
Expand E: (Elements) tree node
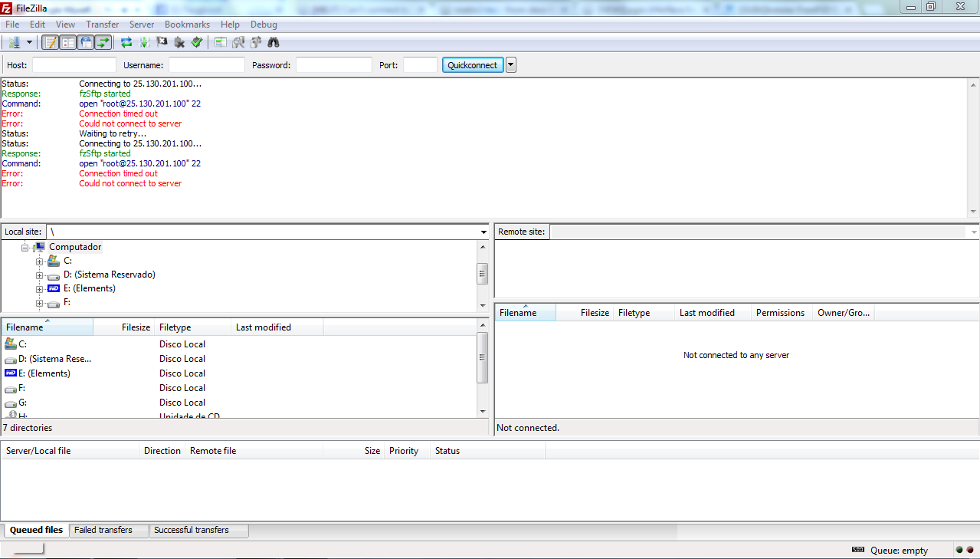[x=39, y=289]
